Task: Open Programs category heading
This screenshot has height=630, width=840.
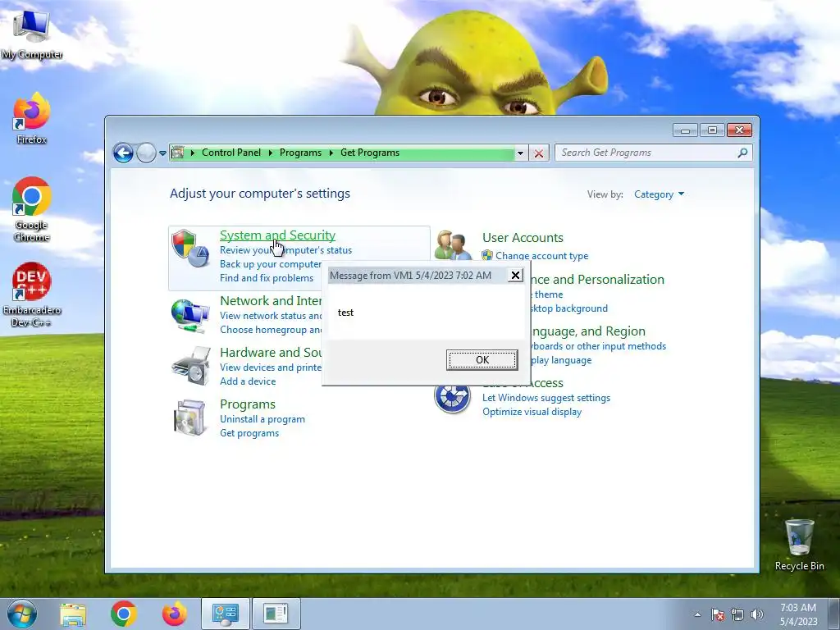Action: [248, 404]
